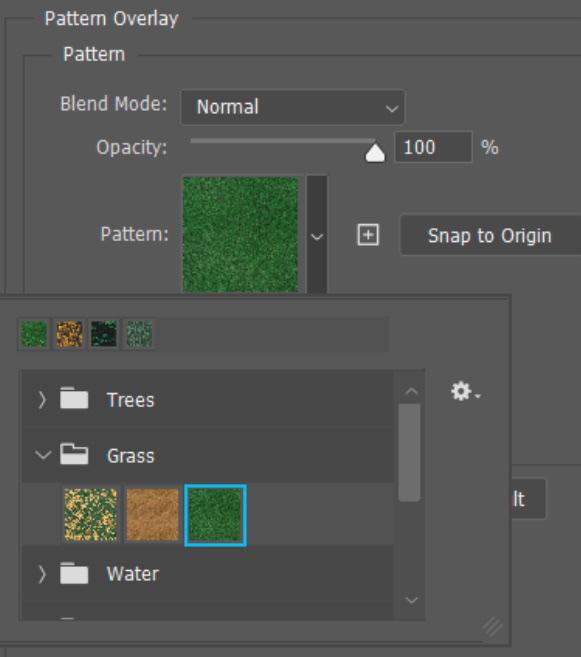
Task: Toggle the pattern picker dropdown arrow
Action: click(317, 235)
